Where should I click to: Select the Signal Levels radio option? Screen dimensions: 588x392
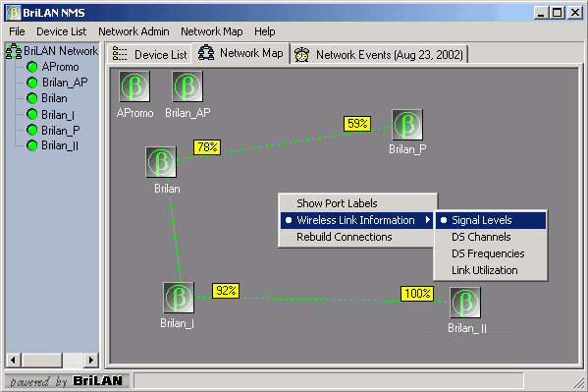pyautogui.click(x=491, y=220)
